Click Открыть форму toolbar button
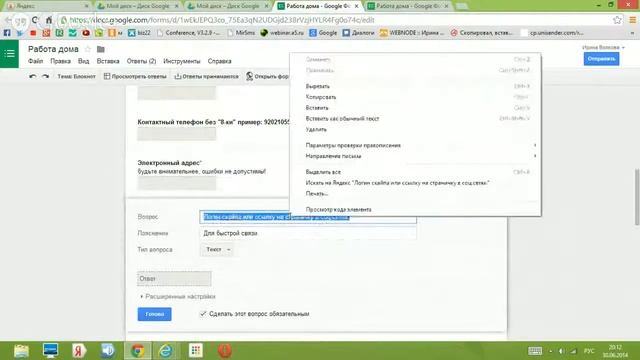640x360 pixels. (268, 76)
